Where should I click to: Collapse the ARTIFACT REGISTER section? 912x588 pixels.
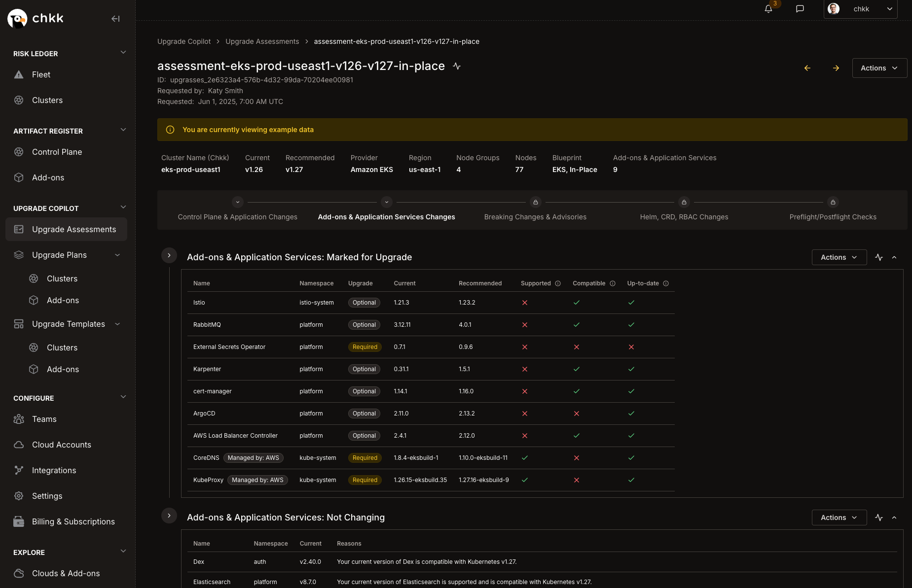point(123,130)
